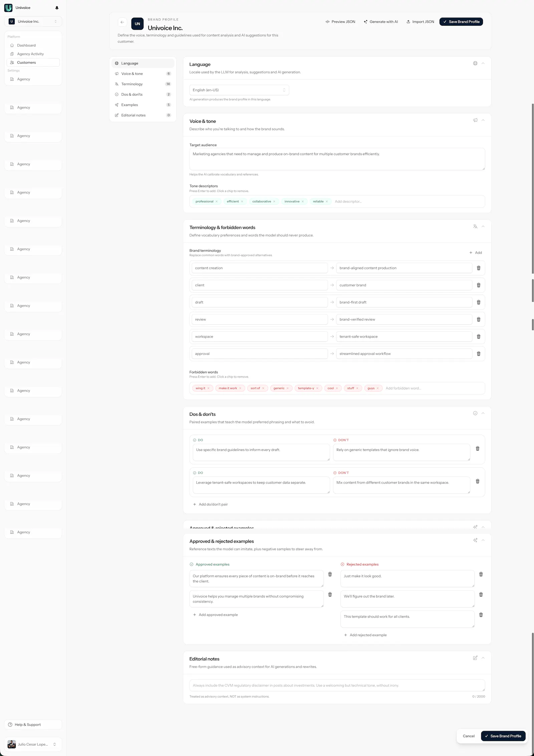Click Add approved example
This screenshot has height=756, width=534.
[215, 615]
